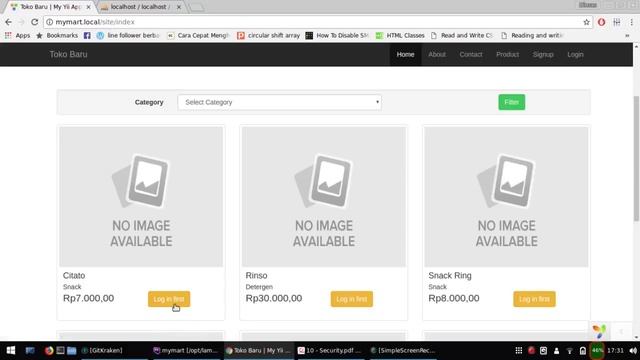Click the Citato product name
Screen dimensions: 640x360
74,276
